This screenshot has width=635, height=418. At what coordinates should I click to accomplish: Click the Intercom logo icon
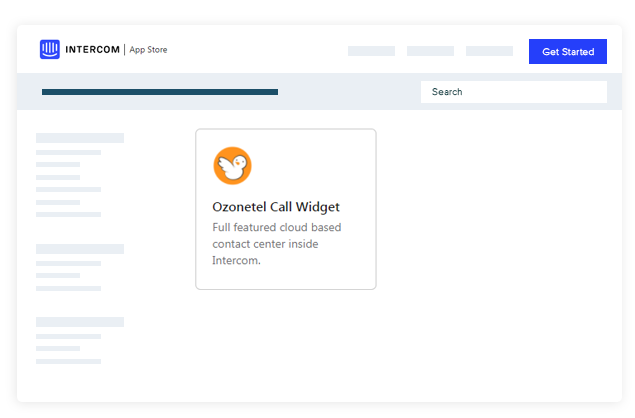click(x=50, y=49)
